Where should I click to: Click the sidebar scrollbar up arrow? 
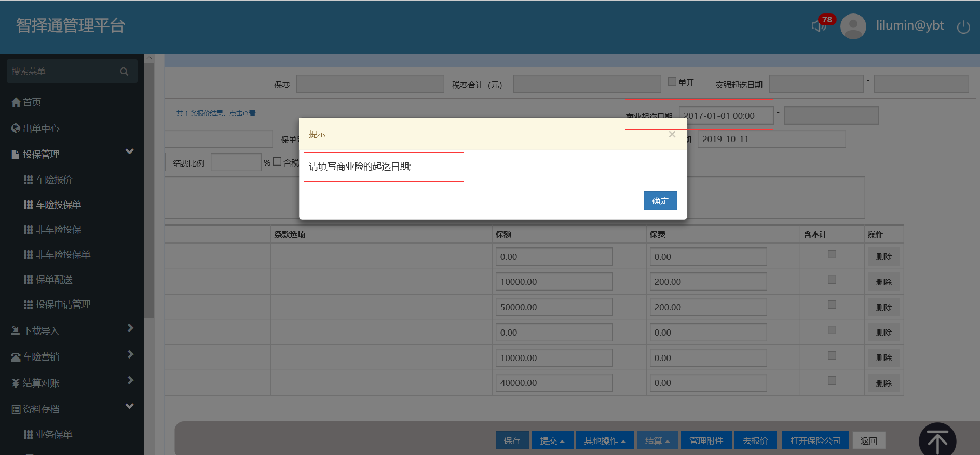pyautogui.click(x=149, y=58)
